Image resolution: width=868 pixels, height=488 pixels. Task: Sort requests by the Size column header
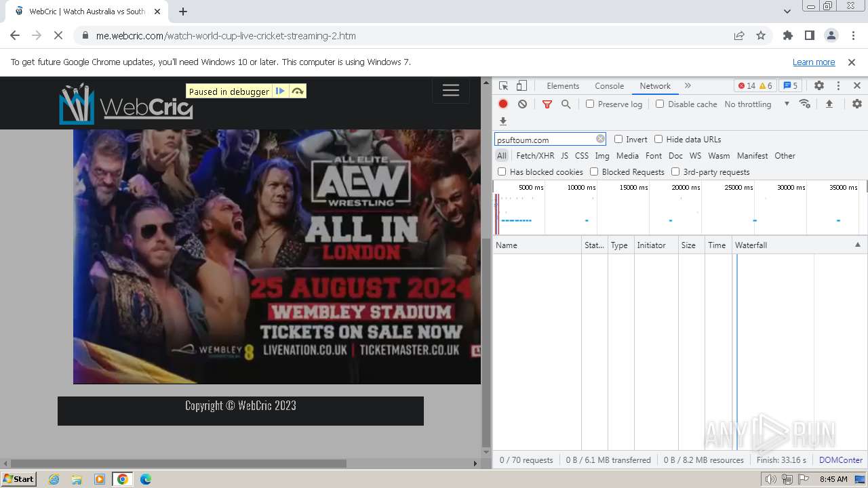click(692, 245)
